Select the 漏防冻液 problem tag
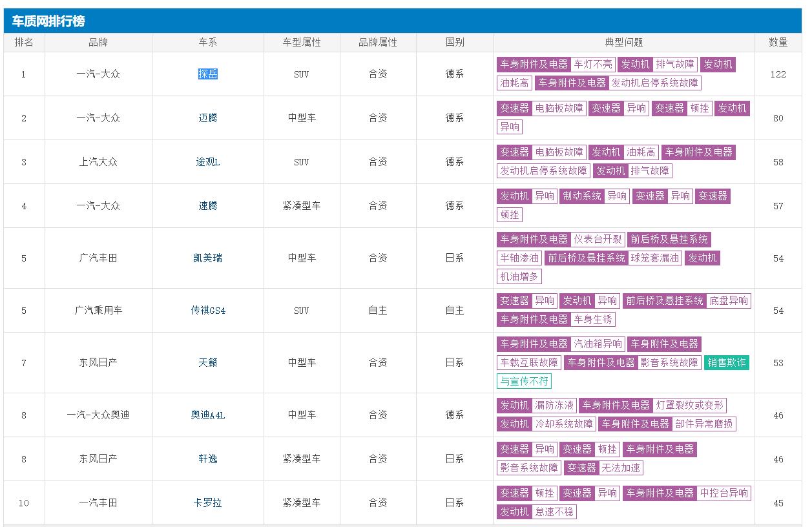The image size is (812, 527). click(x=554, y=406)
